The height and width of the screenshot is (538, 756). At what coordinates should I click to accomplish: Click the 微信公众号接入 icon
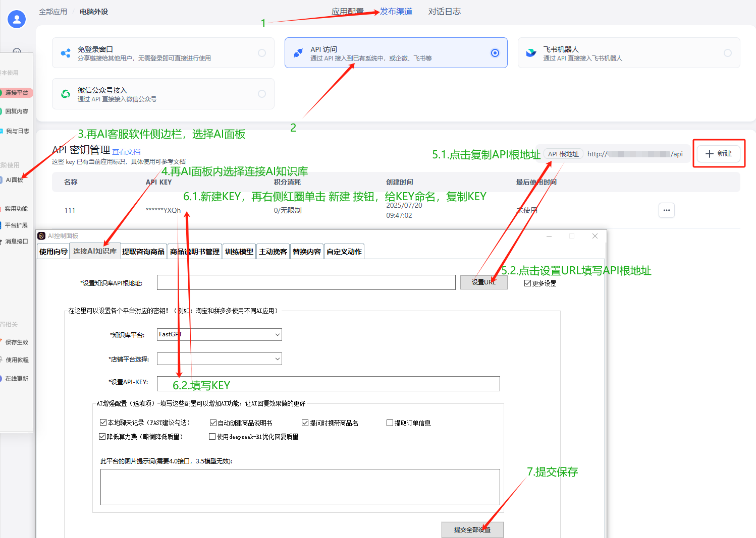(66, 94)
